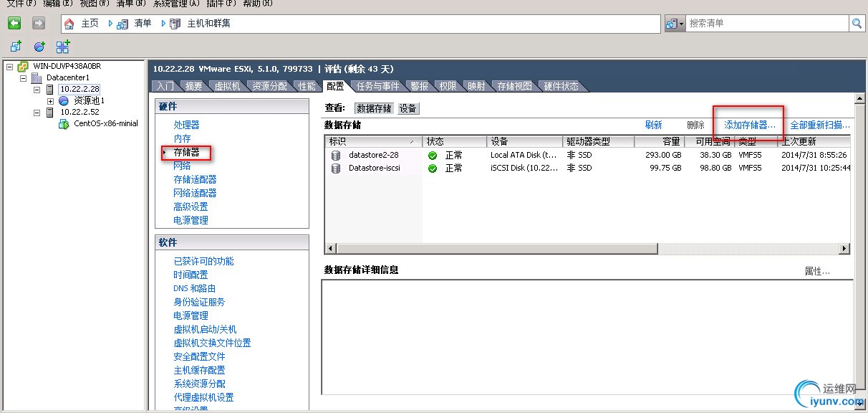Click the 刷新 link

[x=653, y=125]
